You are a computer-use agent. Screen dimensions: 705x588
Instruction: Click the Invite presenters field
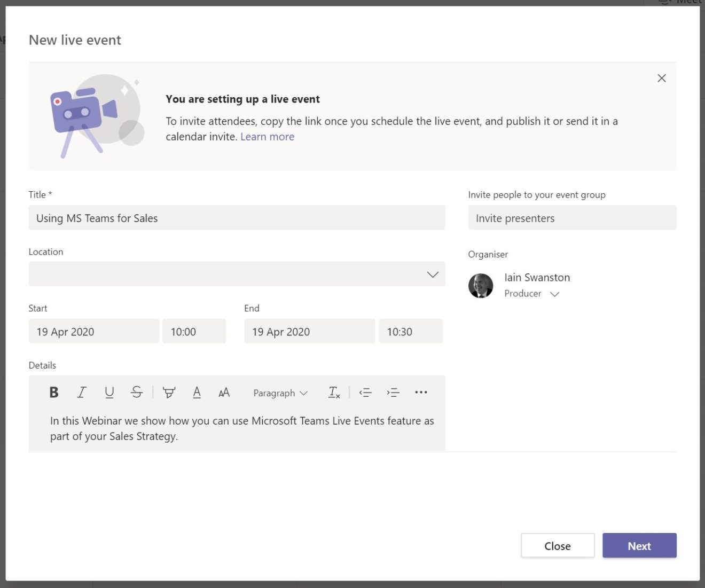(x=572, y=218)
